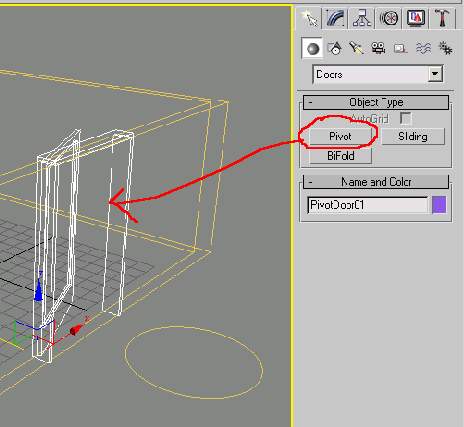Open the Hierarchy panel tab
Screen dimensions: 464x427
click(x=362, y=18)
